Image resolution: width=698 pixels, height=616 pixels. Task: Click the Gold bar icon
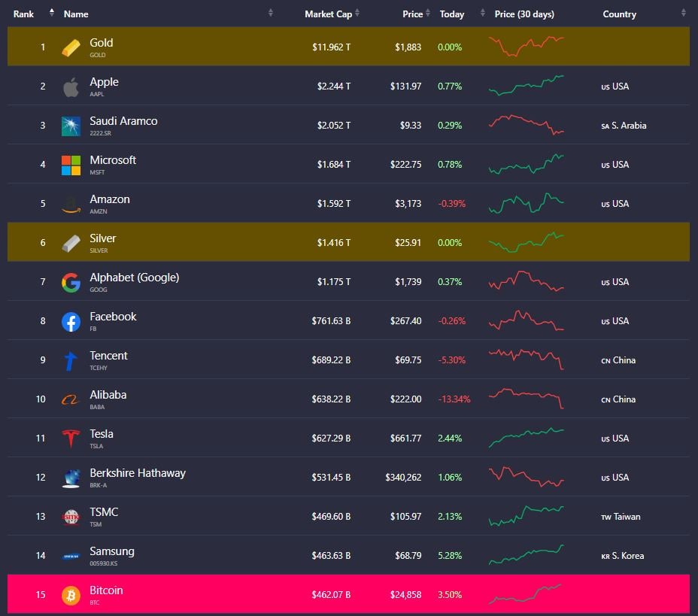pos(71,47)
